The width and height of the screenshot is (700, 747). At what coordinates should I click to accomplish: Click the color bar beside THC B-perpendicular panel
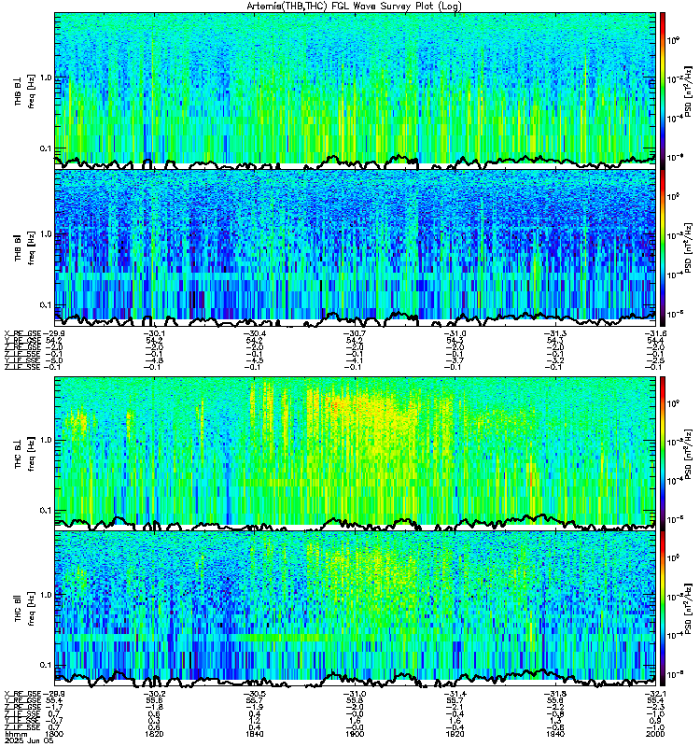point(663,453)
